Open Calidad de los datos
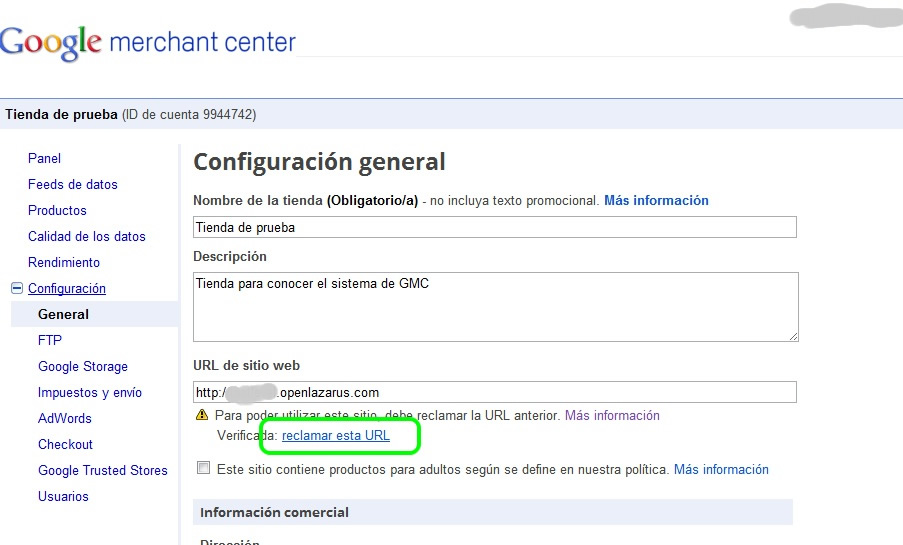 [x=86, y=236]
